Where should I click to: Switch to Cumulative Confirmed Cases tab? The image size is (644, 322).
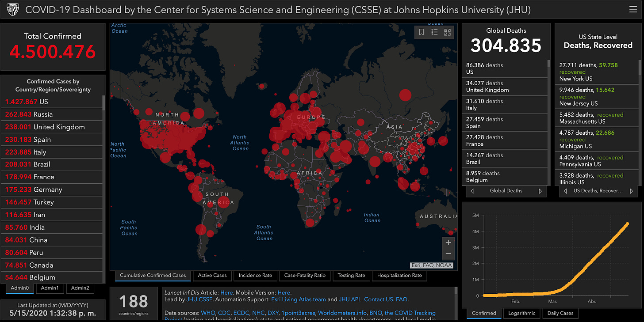[153, 275]
